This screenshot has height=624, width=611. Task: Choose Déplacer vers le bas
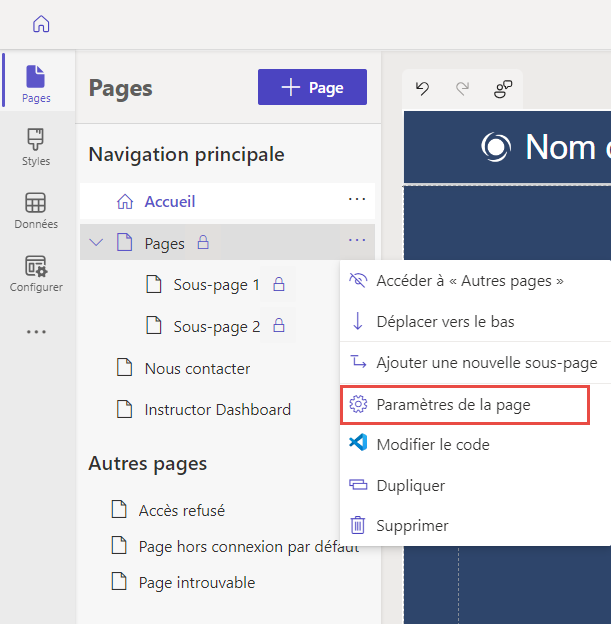pyautogui.click(x=475, y=322)
